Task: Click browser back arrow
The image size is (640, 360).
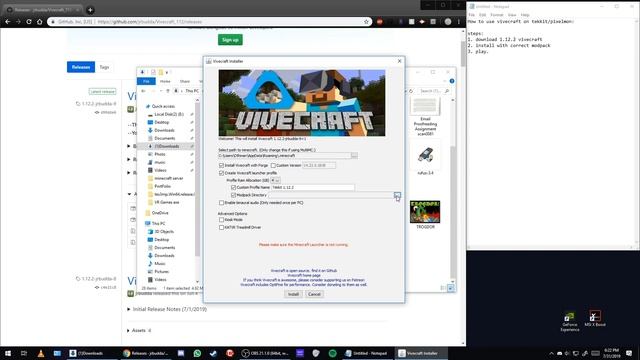Action: tap(8, 22)
